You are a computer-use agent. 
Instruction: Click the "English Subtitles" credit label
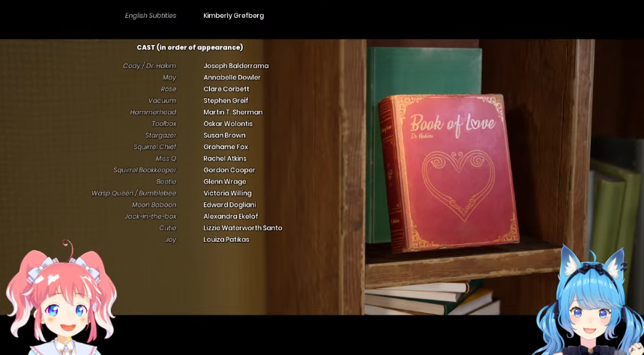tap(151, 16)
